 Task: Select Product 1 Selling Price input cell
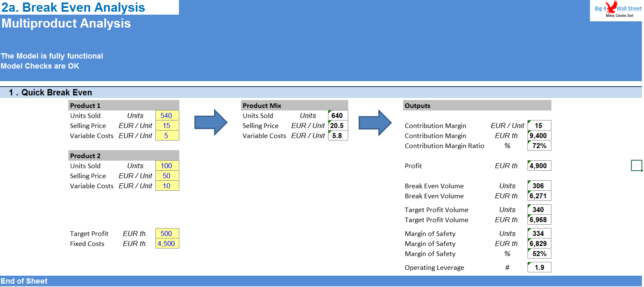[x=167, y=126]
